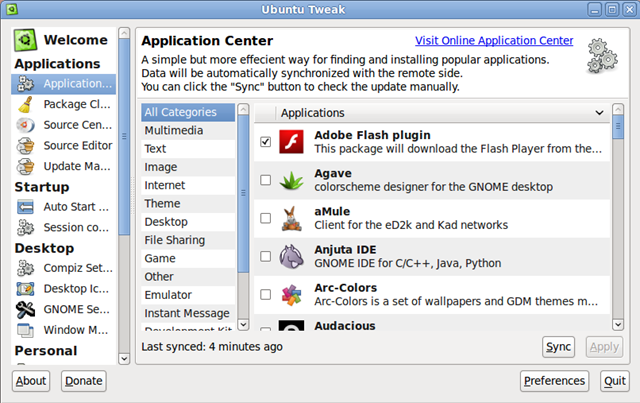Click sidebar scroll-down arrow
This screenshot has width=640, height=403.
click(x=124, y=359)
